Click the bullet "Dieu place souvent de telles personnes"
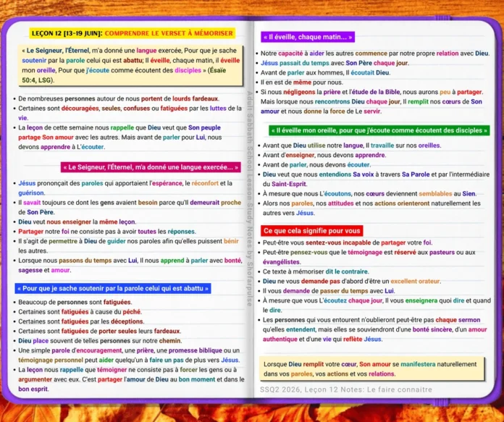The width and height of the screenshot is (504, 422). coord(100,341)
